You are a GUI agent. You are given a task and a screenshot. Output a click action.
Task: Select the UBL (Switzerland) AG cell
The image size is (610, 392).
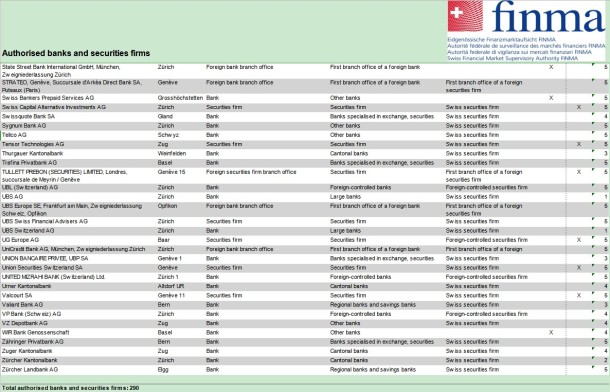click(30, 187)
